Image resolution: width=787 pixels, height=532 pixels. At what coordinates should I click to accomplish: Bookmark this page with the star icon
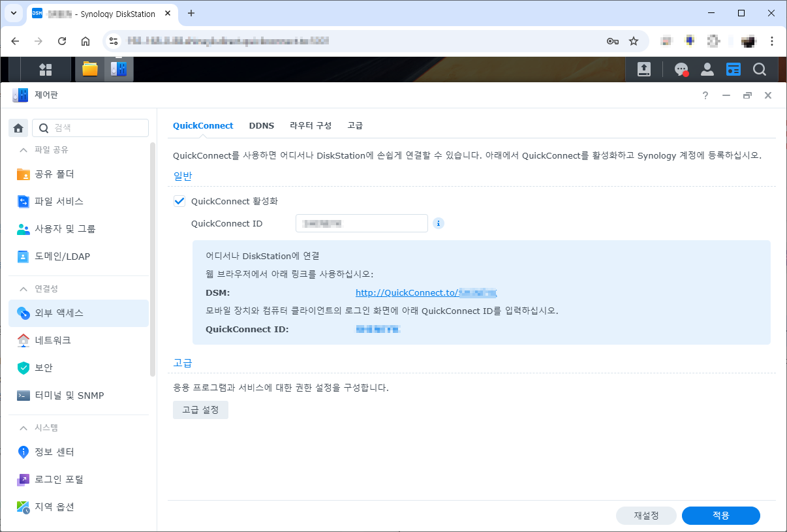click(x=633, y=41)
